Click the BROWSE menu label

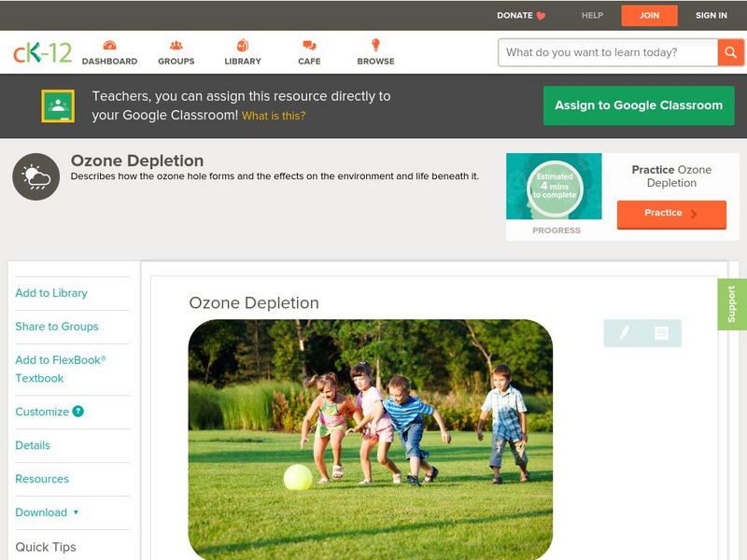376,61
